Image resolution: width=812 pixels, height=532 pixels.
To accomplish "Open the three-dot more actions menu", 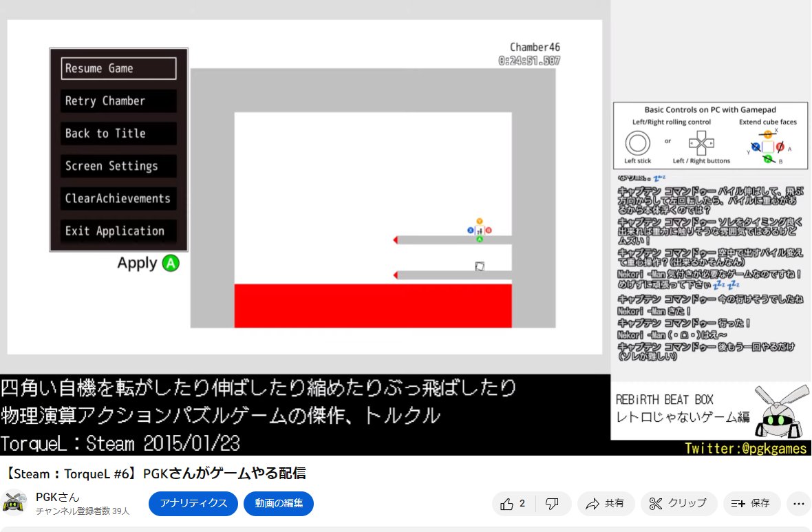I will (798, 504).
